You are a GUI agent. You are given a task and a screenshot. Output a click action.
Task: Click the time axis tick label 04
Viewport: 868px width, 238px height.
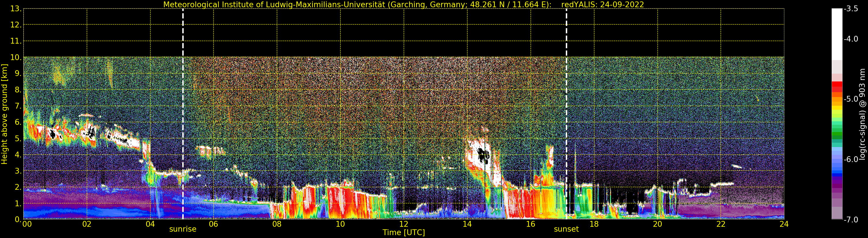tap(150, 224)
